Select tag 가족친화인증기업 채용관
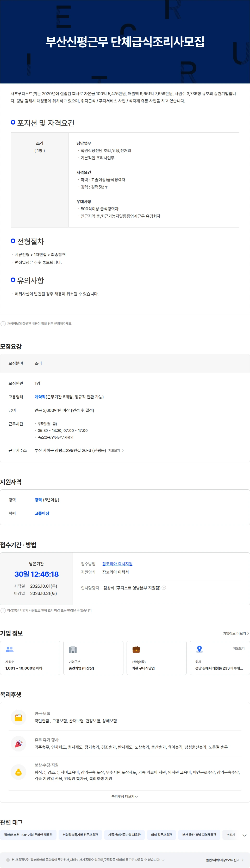The image size is (250, 868). click(x=124, y=835)
